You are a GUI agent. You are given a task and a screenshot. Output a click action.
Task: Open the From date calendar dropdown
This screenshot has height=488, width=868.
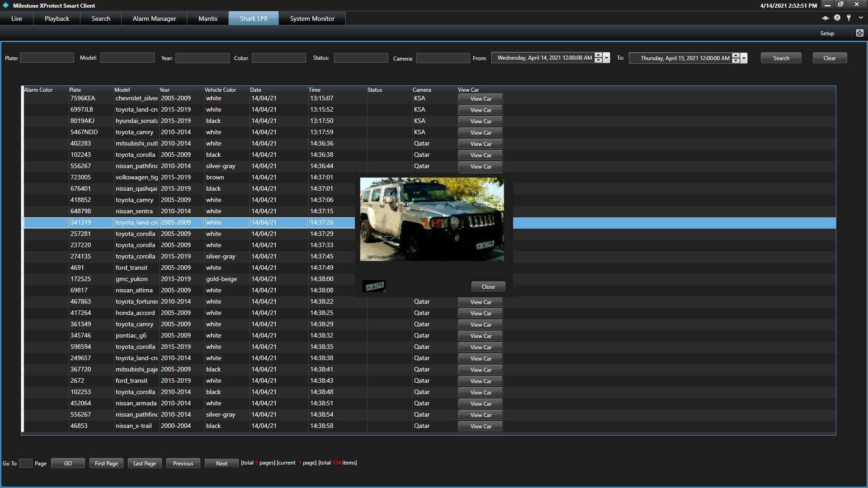click(607, 58)
